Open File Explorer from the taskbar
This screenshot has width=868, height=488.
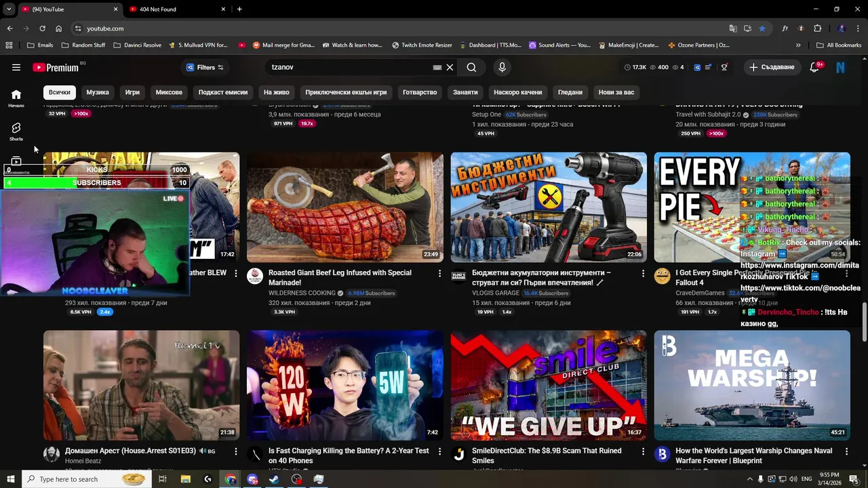186,479
